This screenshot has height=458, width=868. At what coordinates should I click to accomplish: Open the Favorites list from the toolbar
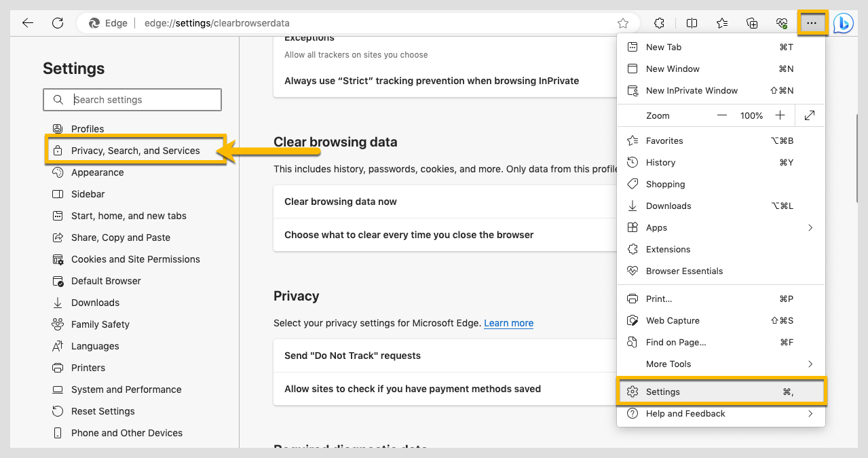(721, 22)
